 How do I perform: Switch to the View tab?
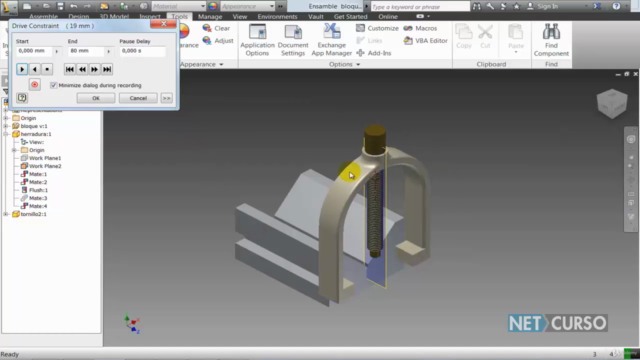click(240, 17)
